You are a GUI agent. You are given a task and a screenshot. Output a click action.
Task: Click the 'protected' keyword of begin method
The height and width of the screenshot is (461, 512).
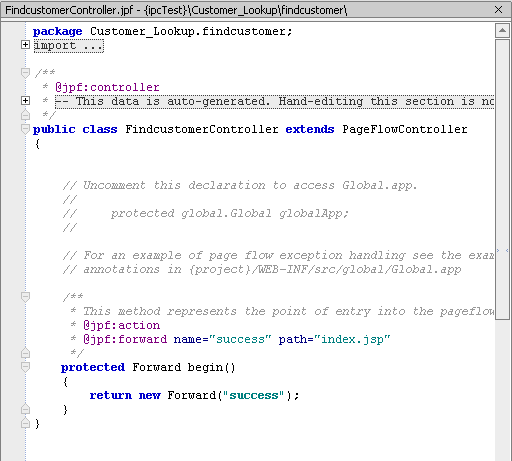click(93, 367)
